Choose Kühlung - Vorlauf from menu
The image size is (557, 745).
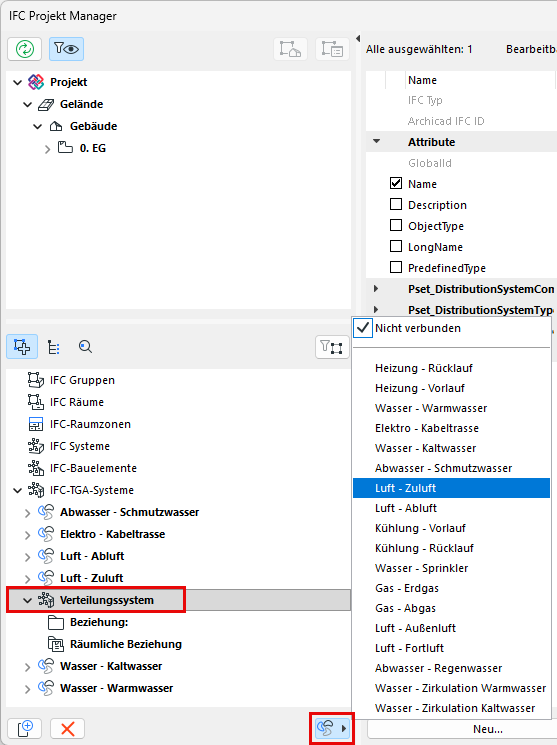click(451, 528)
